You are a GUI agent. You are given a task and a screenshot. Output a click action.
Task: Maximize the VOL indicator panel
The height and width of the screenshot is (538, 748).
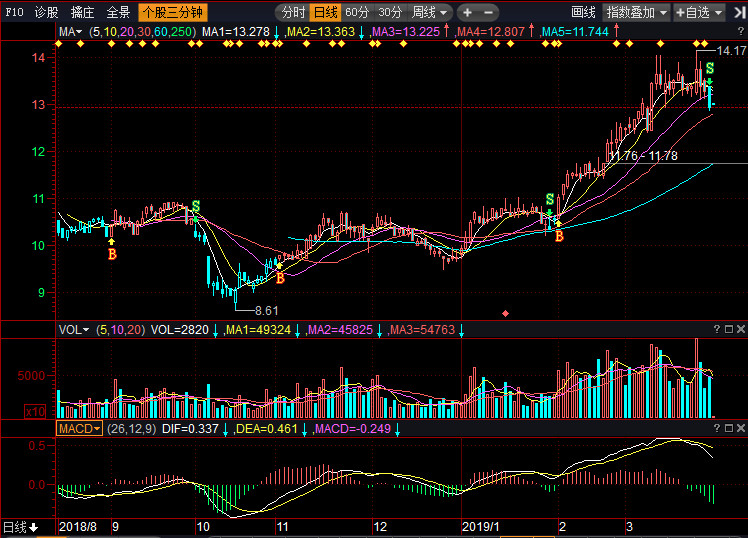(729, 329)
